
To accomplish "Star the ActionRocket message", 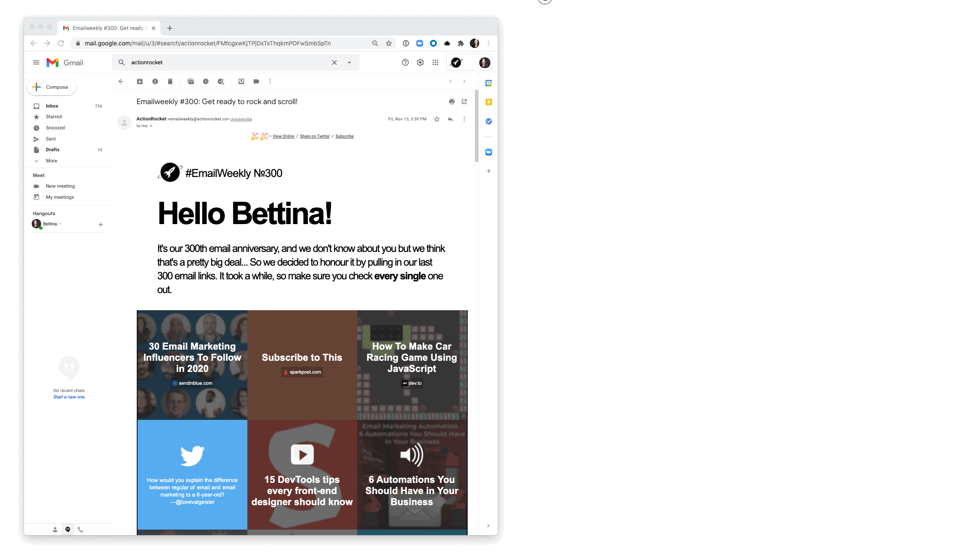I will (x=437, y=119).
